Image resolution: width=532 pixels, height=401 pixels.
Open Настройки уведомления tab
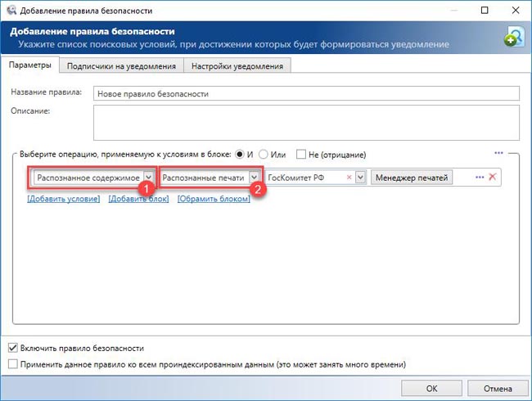237,65
